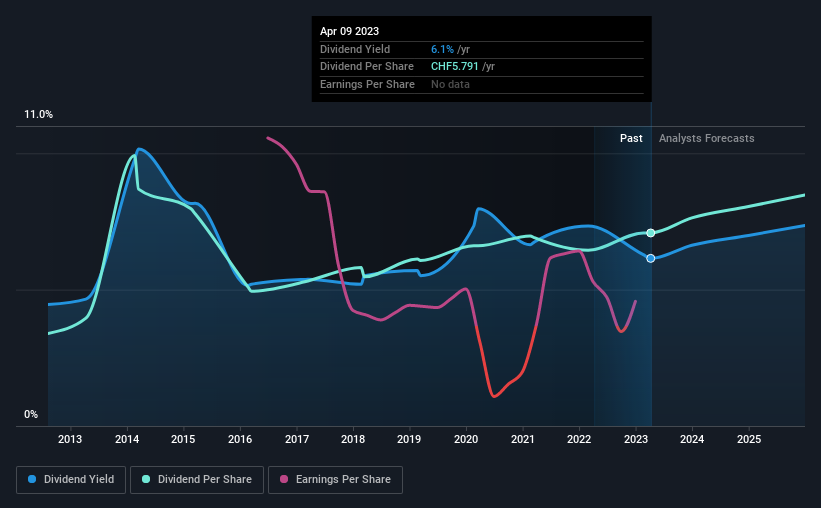Click the 2015 x-axis label

pyautogui.click(x=183, y=439)
